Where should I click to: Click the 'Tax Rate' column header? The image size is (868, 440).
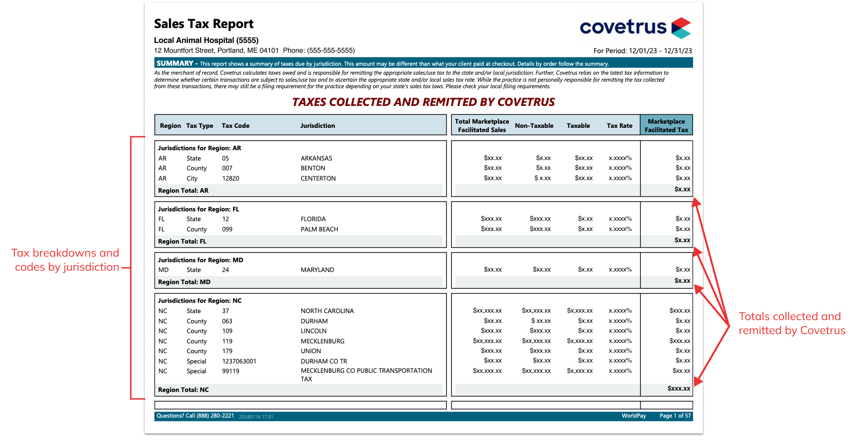tap(619, 126)
